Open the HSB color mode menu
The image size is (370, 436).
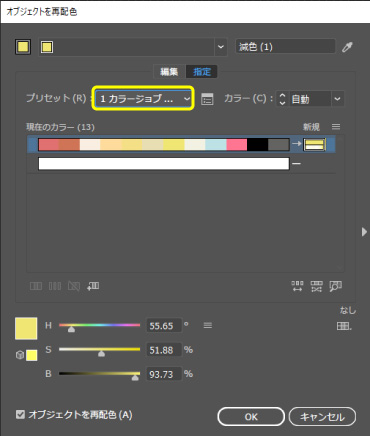tap(208, 325)
